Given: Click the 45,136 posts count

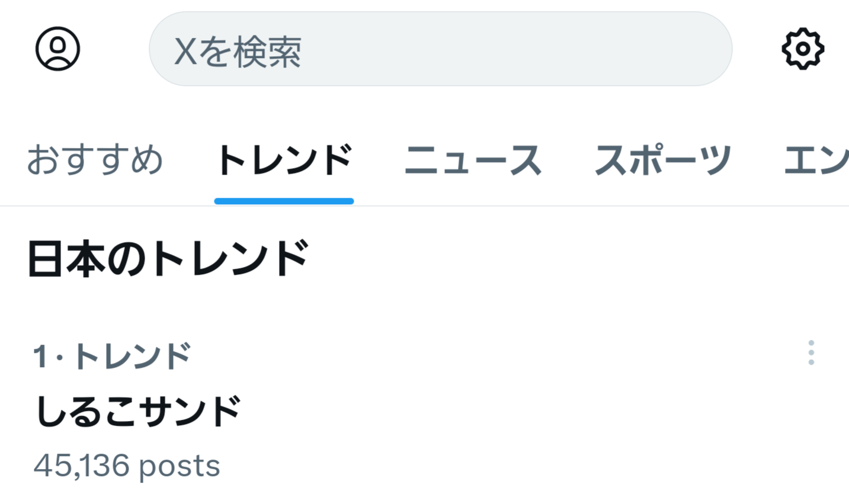Looking at the screenshot, I should pos(127,466).
